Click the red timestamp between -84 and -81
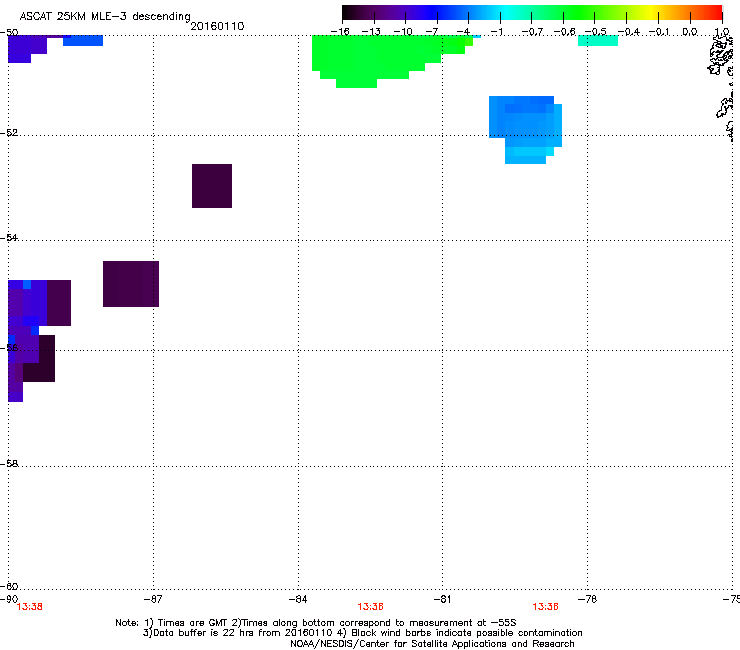 coord(370,607)
